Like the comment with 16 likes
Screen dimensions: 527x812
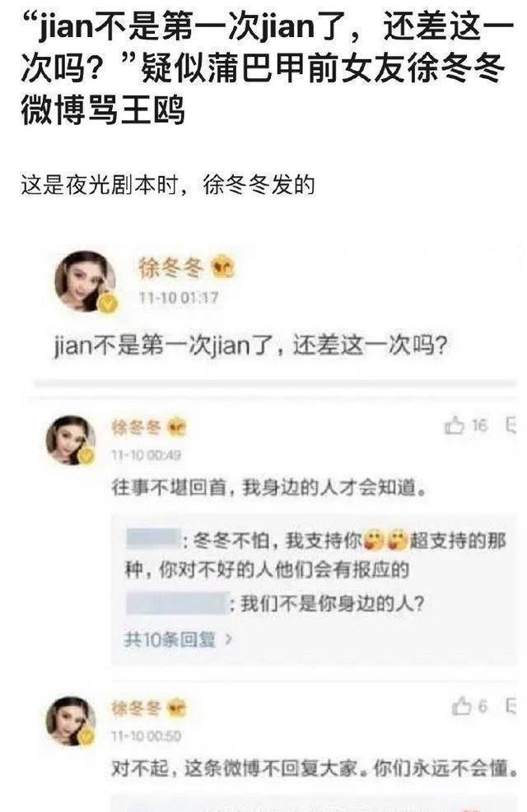(x=454, y=425)
